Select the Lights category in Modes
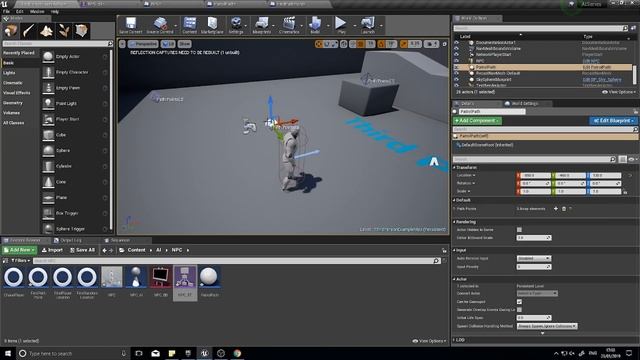640x360 pixels. tap(9, 73)
